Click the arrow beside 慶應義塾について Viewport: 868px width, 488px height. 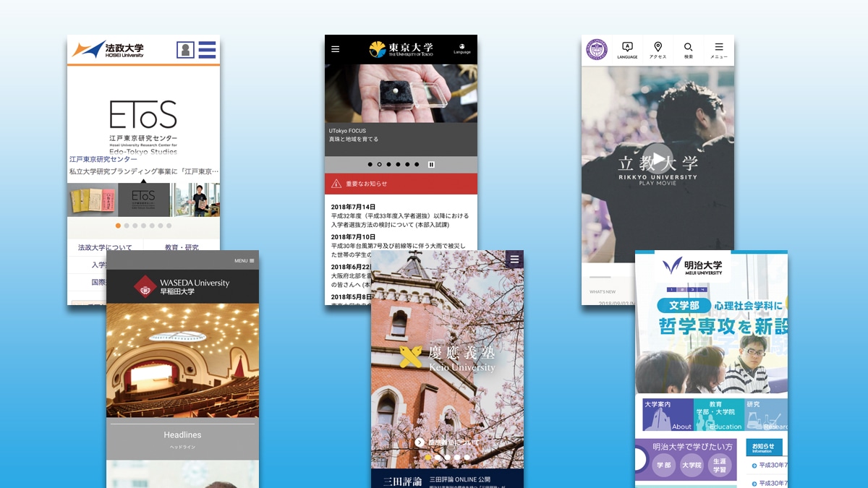pos(420,442)
